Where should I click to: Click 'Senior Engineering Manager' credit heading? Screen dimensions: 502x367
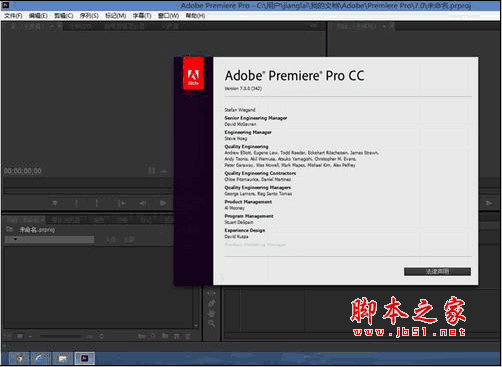point(256,118)
